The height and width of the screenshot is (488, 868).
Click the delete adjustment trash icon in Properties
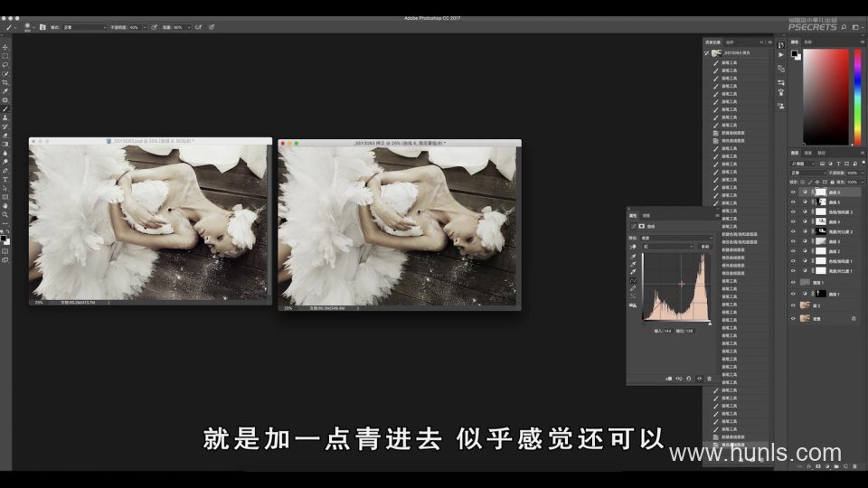(709, 379)
